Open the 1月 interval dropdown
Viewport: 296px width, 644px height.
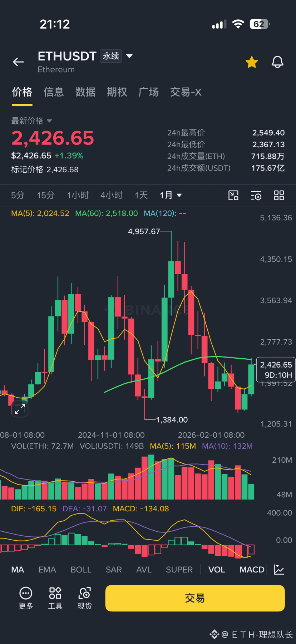tap(171, 195)
